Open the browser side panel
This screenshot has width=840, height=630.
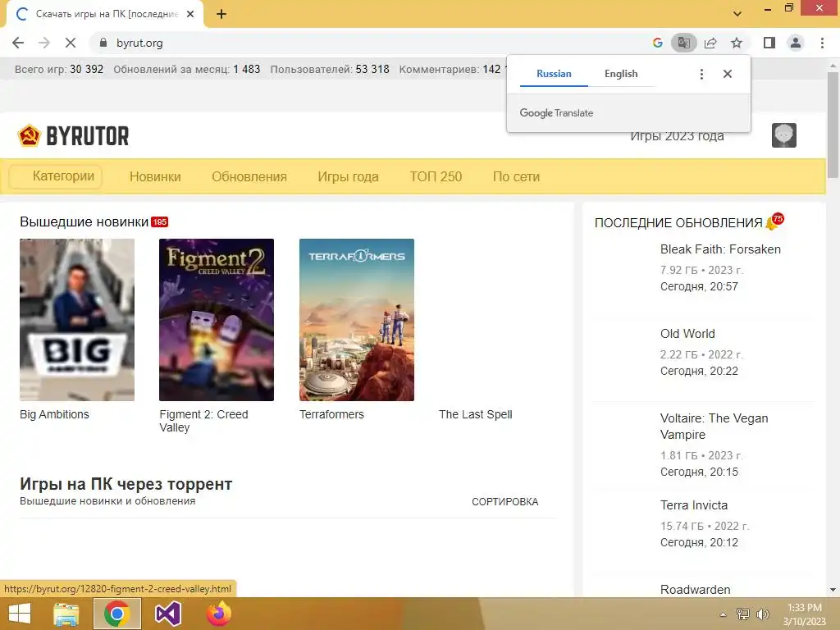(x=769, y=43)
